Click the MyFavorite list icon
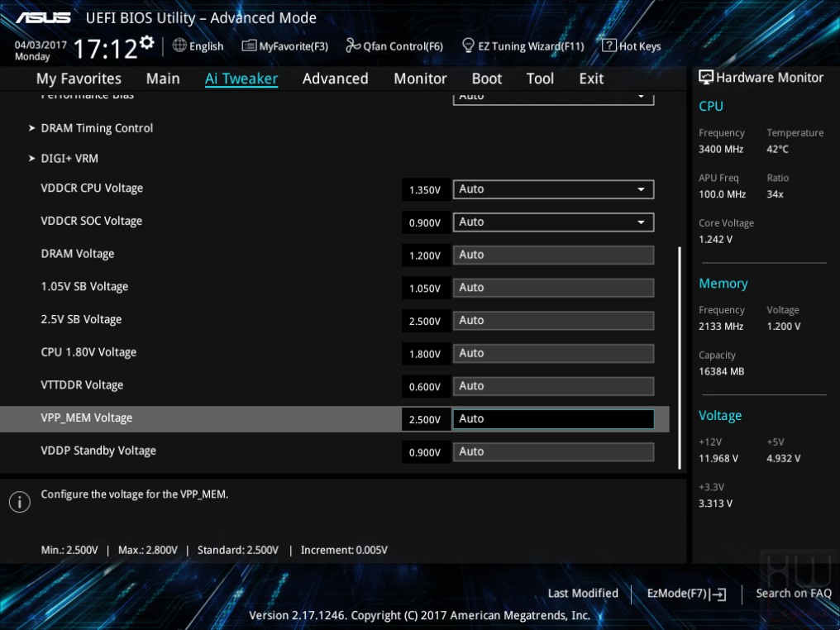Screen dimensions: 840x630 249,45
